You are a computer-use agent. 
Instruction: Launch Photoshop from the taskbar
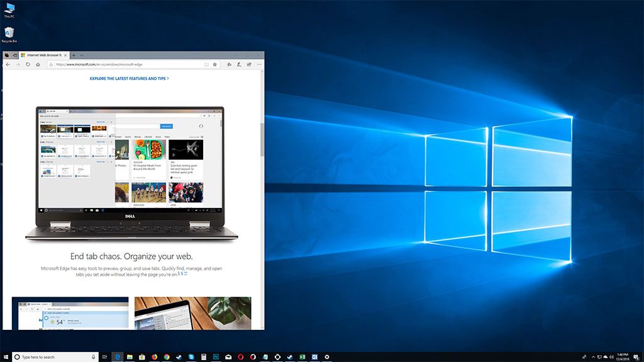(x=216, y=356)
